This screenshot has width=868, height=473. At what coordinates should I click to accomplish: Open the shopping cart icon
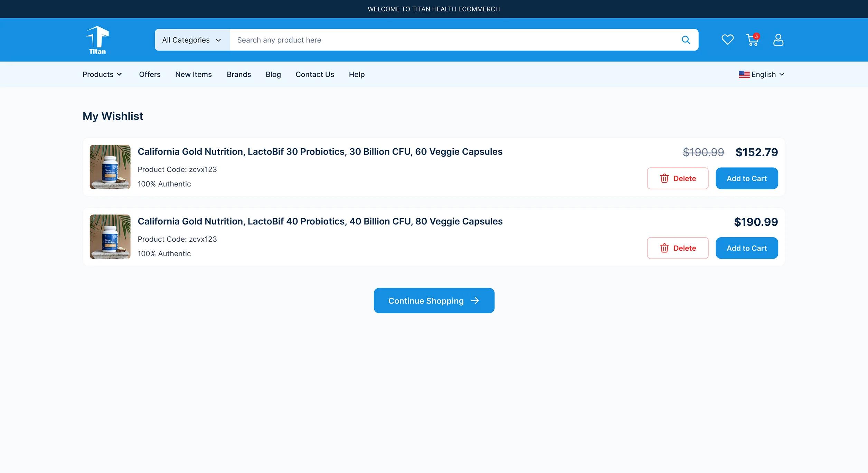coord(753,40)
